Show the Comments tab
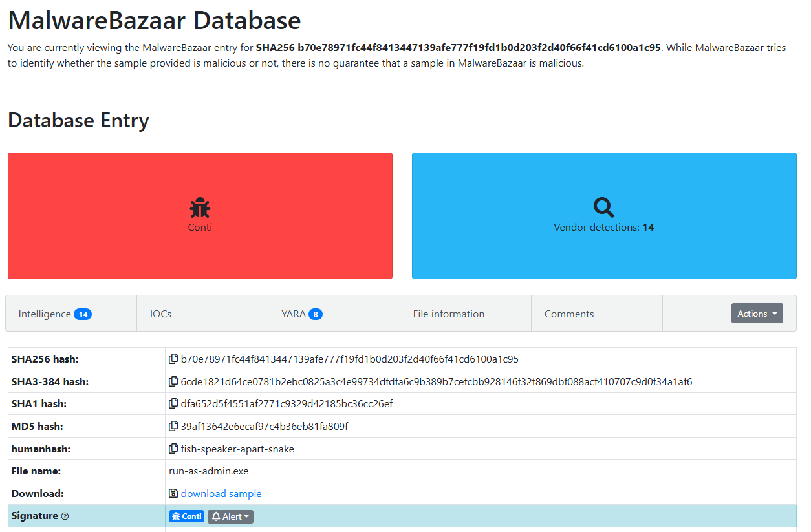The image size is (811, 532). (x=568, y=314)
